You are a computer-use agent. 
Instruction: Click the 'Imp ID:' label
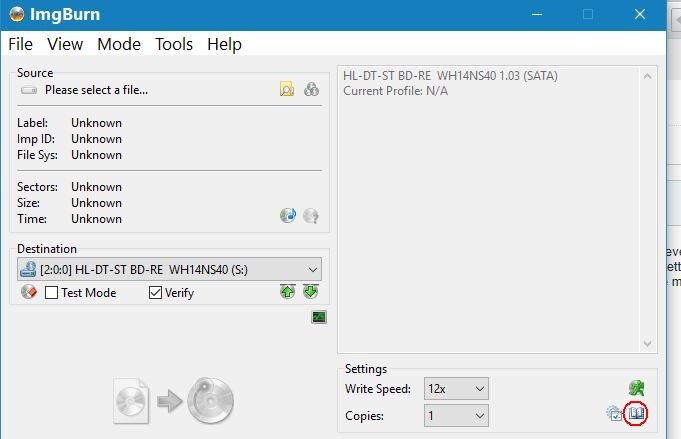tap(36, 139)
